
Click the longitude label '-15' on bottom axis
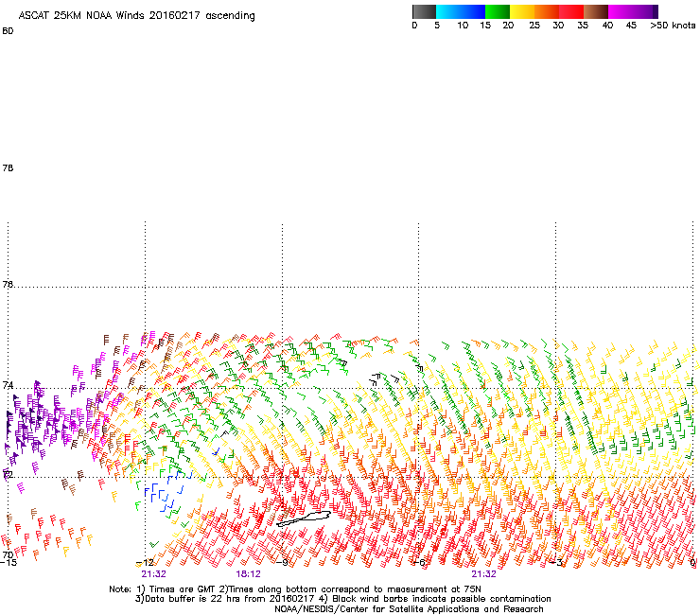coord(9,563)
